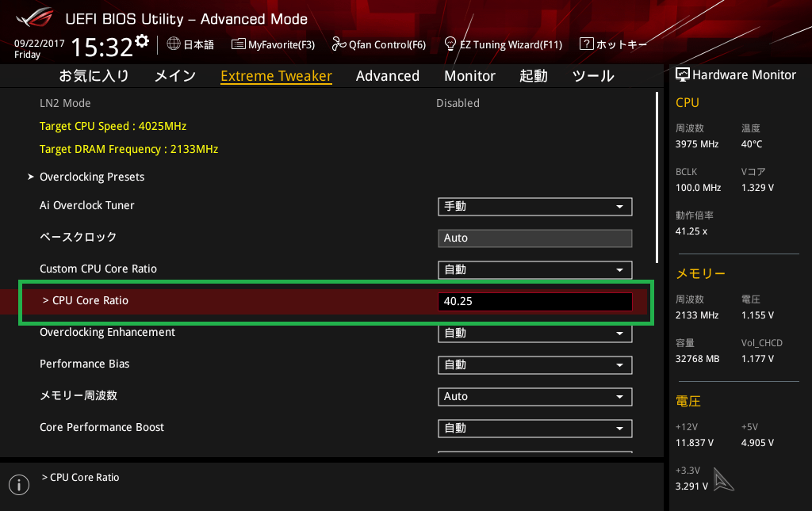The image size is (812, 511).
Task: Select the Extreme Tweaker tab
Action: [x=276, y=76]
